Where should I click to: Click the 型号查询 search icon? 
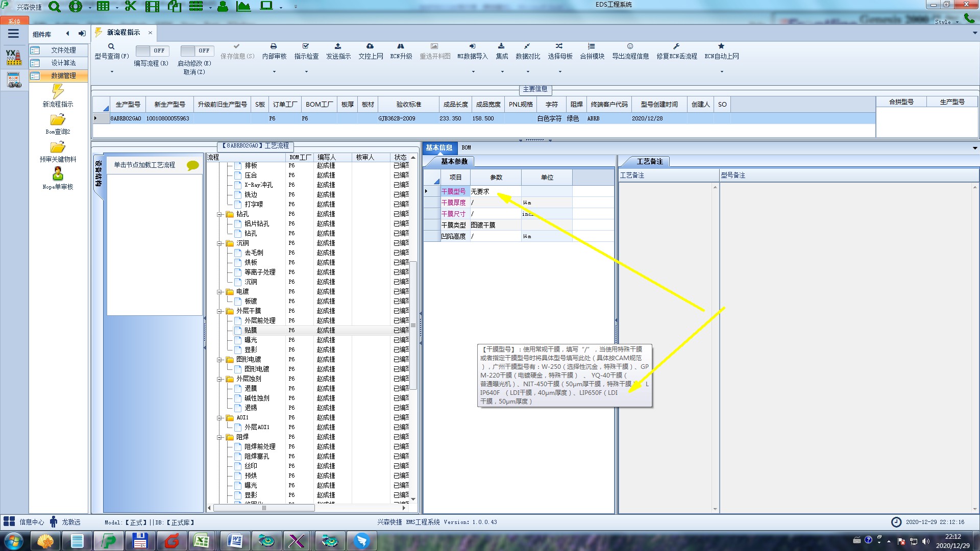pyautogui.click(x=111, y=46)
